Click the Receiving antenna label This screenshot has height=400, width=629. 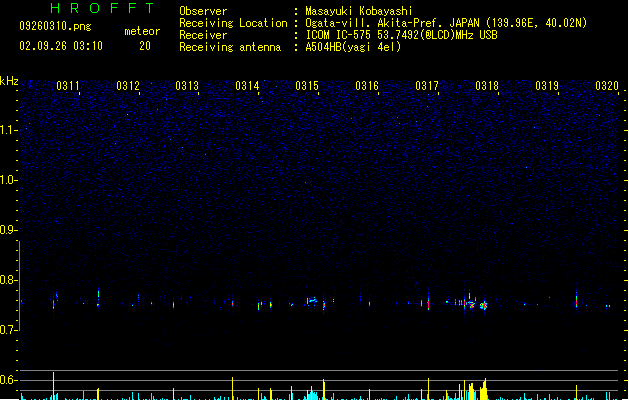pyautogui.click(x=230, y=47)
